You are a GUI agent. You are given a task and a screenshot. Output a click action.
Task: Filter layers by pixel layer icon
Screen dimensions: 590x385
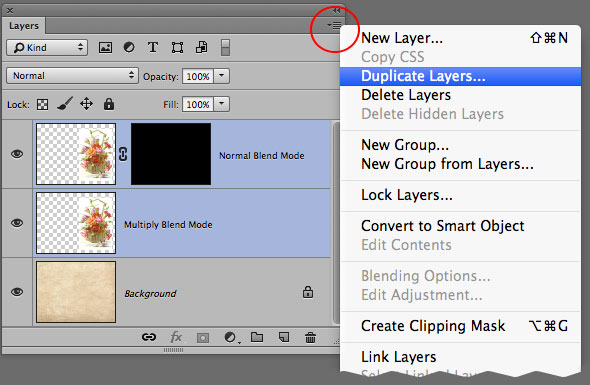[105, 47]
